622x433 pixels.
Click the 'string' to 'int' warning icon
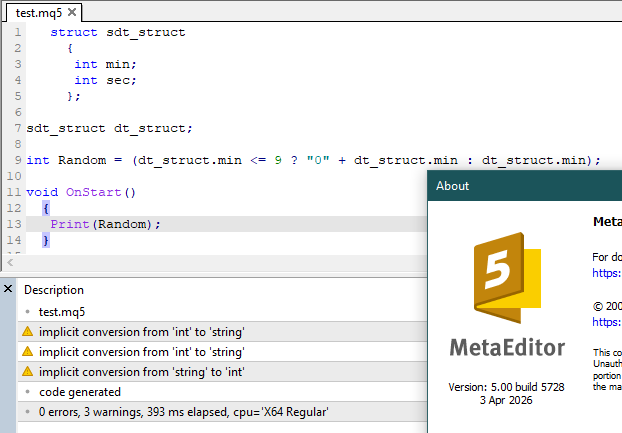27,372
